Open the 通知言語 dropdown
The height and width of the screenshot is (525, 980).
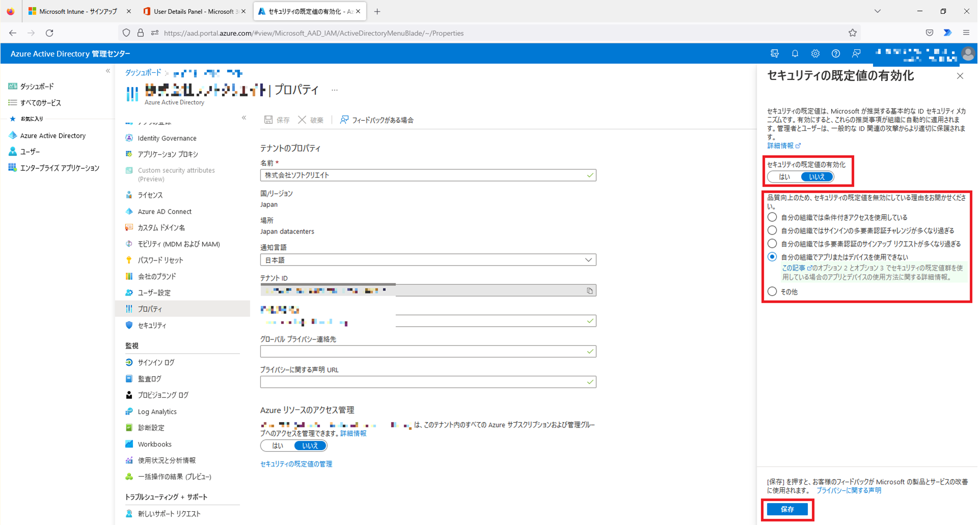428,260
